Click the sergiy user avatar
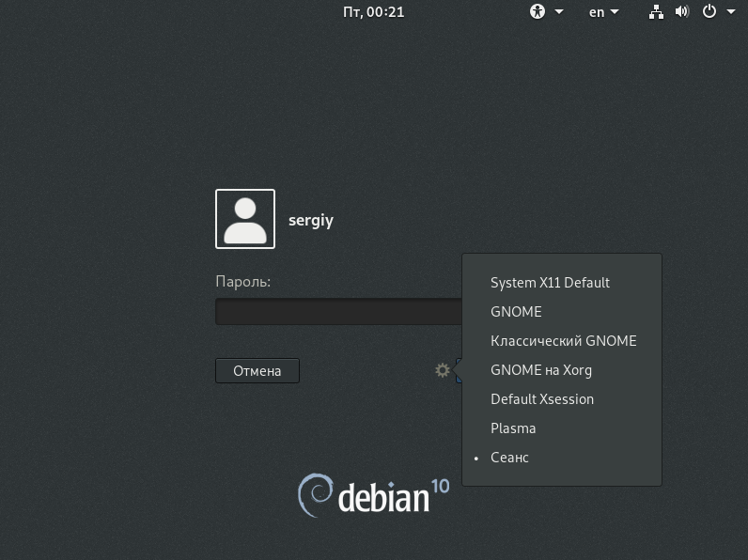The image size is (748, 560). 245,219
